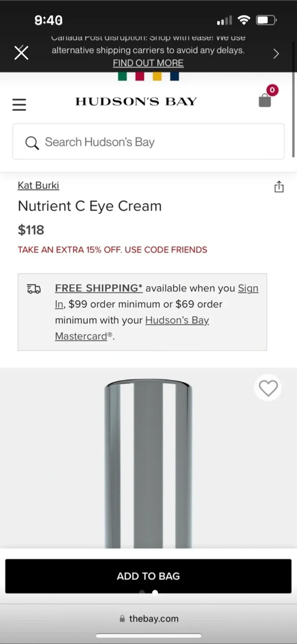The height and width of the screenshot is (644, 297).
Task: Open FIND OUT MORE in the banner
Action: point(148,63)
